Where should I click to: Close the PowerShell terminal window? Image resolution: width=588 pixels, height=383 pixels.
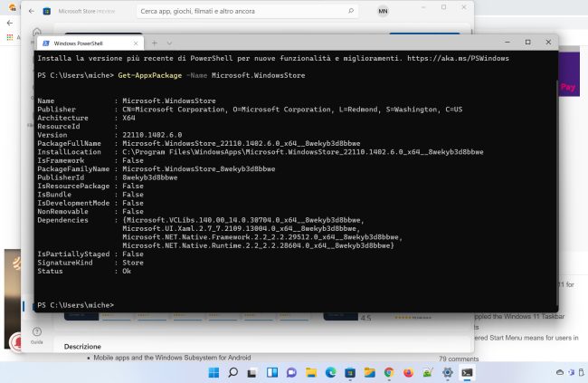pos(548,42)
